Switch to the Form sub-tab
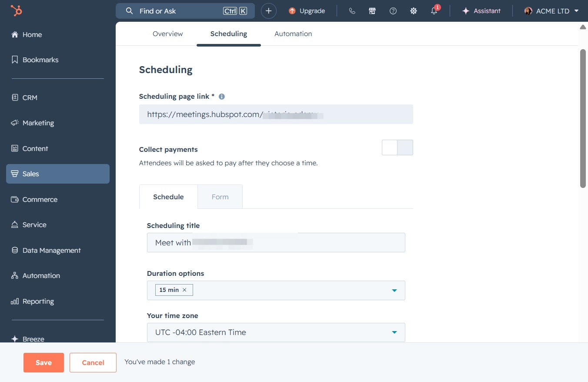The width and height of the screenshot is (588, 382). [x=220, y=197]
